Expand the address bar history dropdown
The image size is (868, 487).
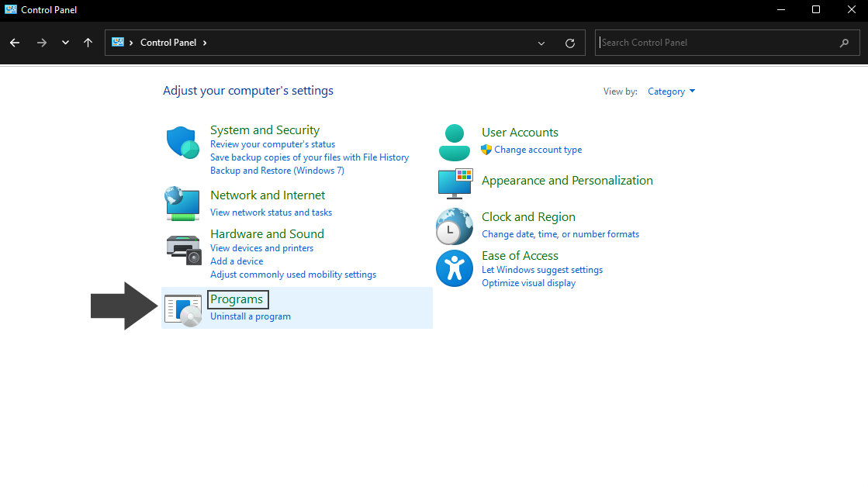click(541, 43)
